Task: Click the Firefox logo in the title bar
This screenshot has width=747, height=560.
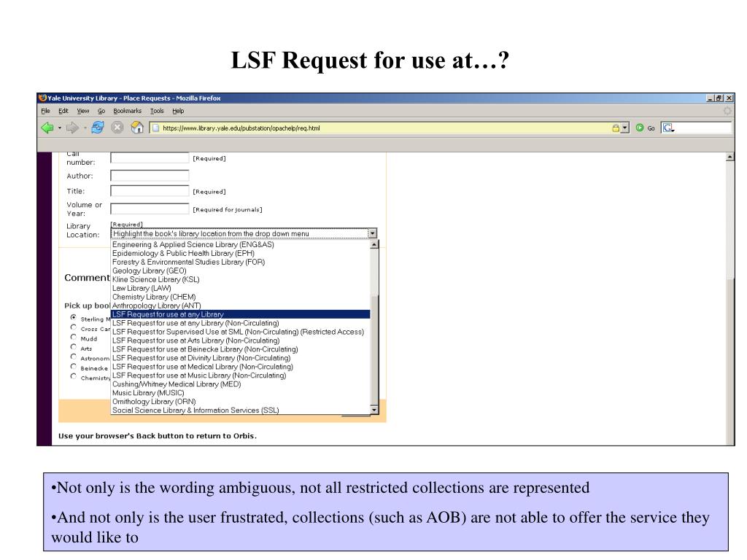Action: [42, 98]
